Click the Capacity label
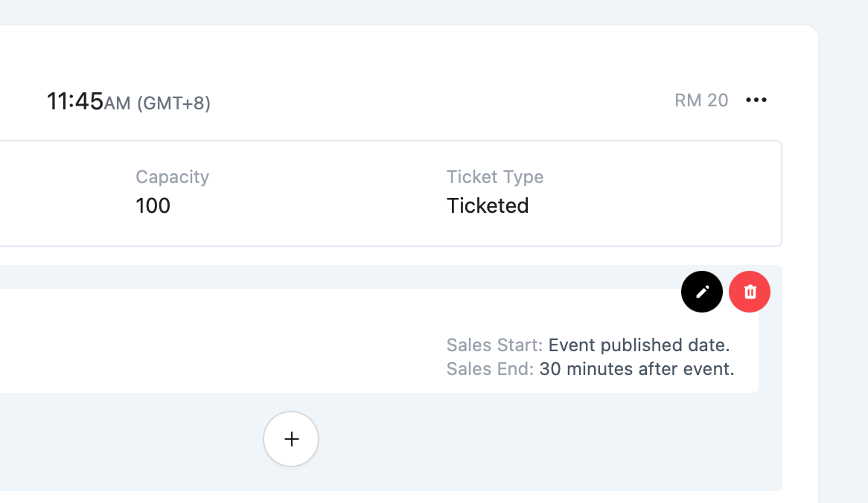 click(x=172, y=177)
